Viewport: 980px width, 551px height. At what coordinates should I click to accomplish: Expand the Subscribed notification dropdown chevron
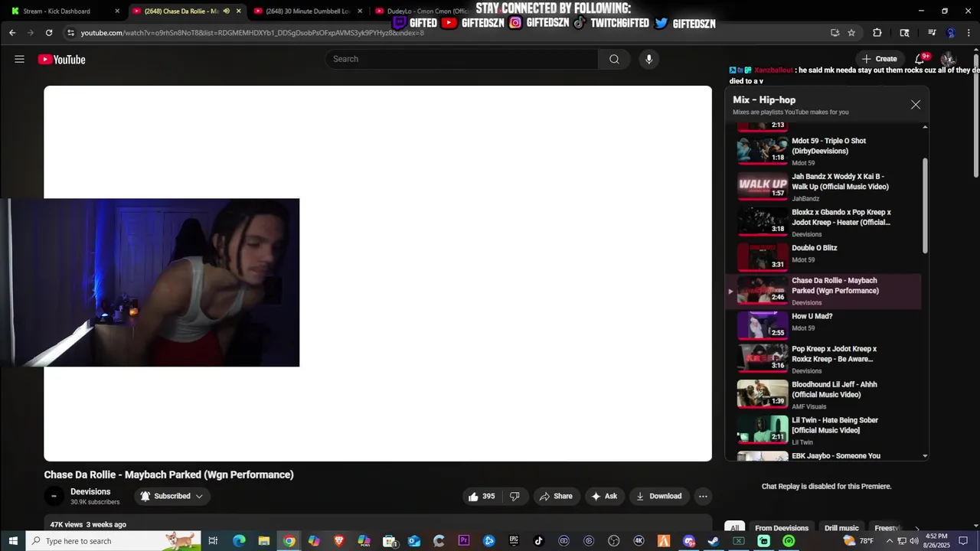[x=199, y=496]
